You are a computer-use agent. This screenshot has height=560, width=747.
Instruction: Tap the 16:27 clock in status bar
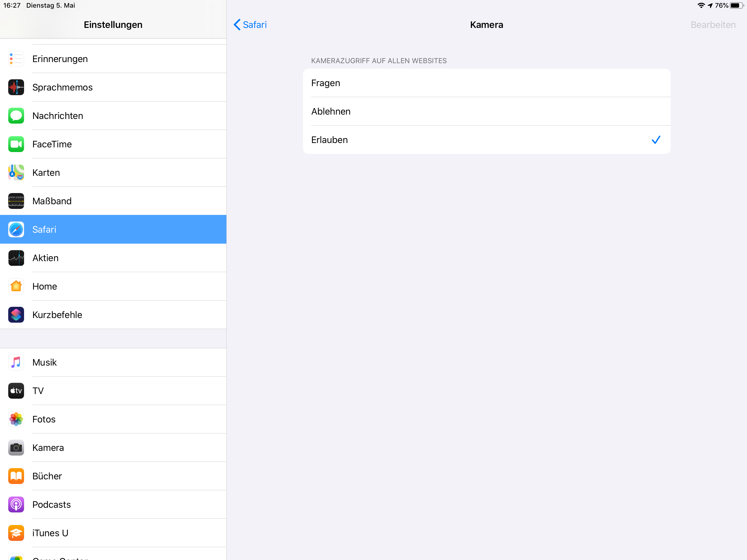(12, 5)
